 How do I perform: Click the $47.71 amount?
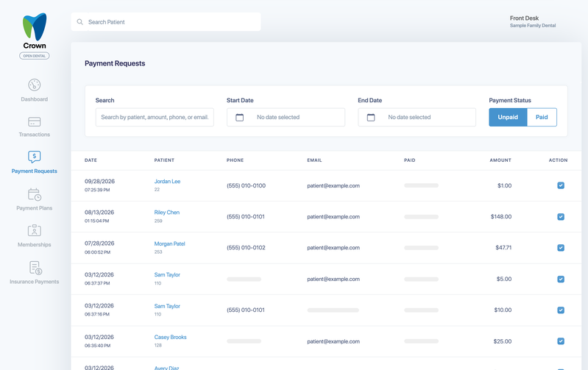pos(503,248)
